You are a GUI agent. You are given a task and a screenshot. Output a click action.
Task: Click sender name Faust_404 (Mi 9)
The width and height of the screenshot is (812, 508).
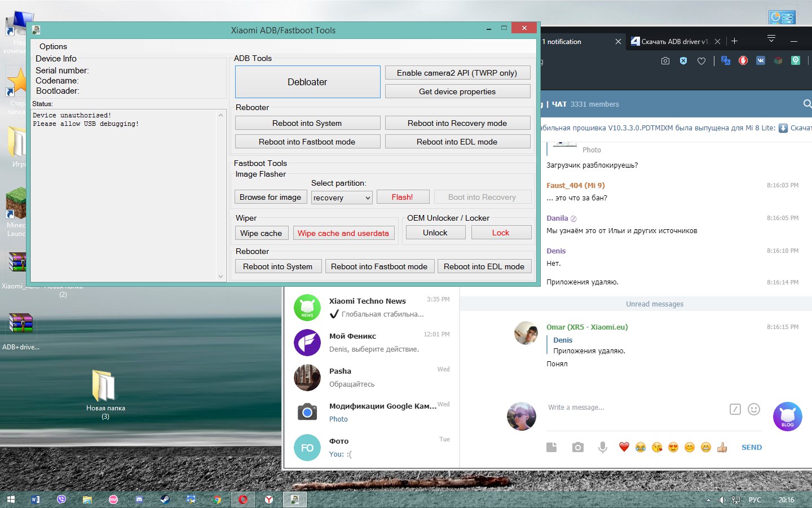575,186
